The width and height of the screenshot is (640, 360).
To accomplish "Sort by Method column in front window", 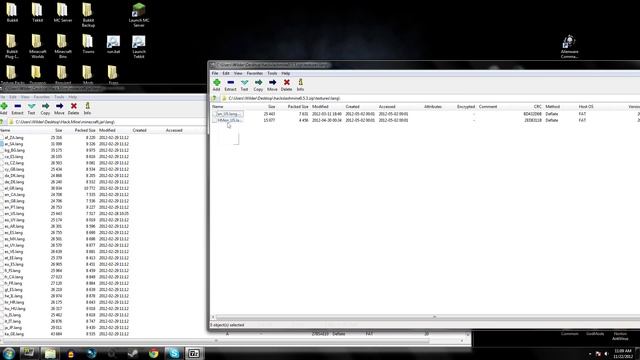I will (x=553, y=107).
